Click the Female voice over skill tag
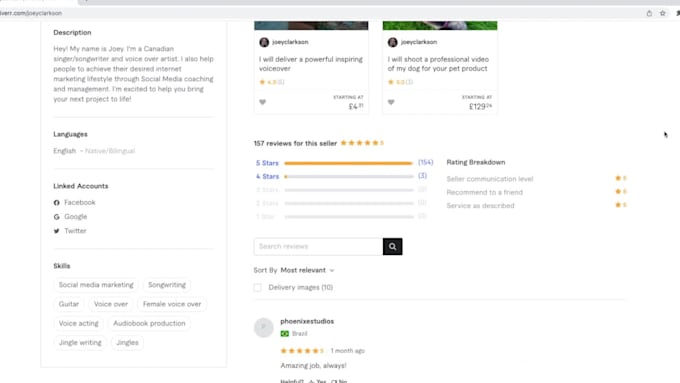680x383 pixels. pyautogui.click(x=172, y=304)
